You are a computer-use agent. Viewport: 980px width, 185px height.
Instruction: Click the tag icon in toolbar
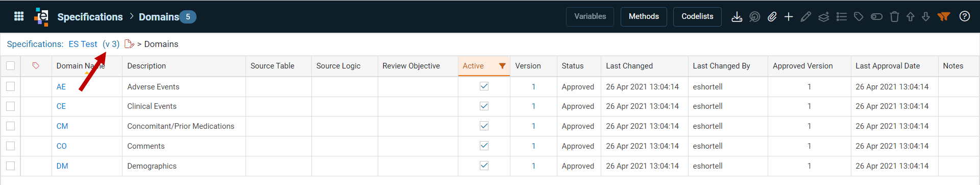859,17
